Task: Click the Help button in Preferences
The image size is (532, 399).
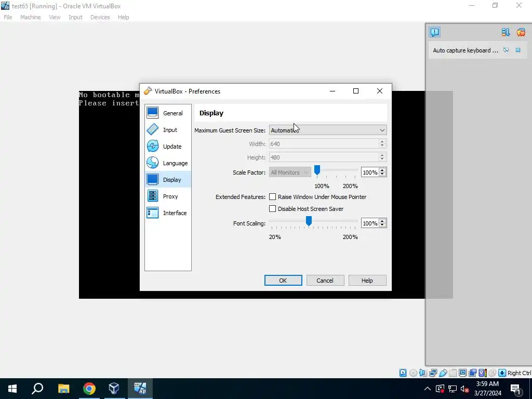Action: click(367, 281)
